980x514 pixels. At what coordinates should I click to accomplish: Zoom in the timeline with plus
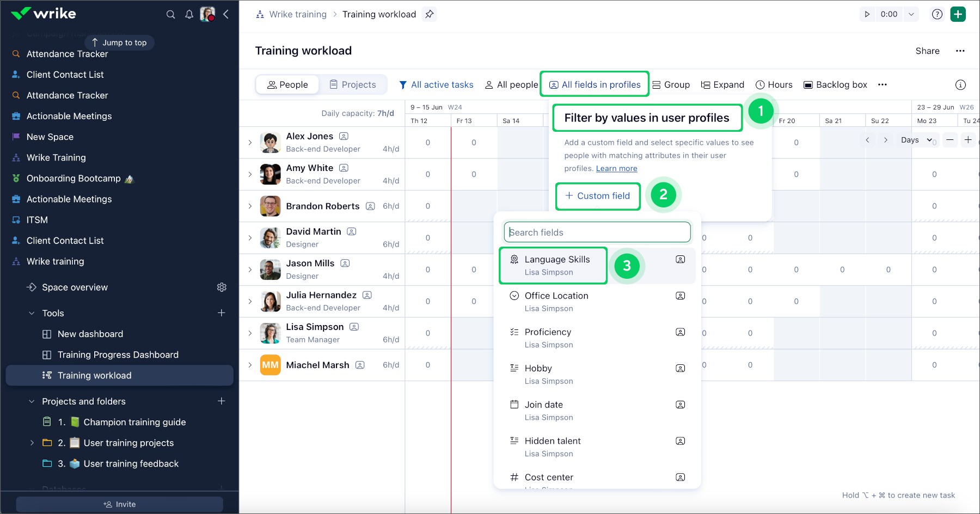[968, 140]
